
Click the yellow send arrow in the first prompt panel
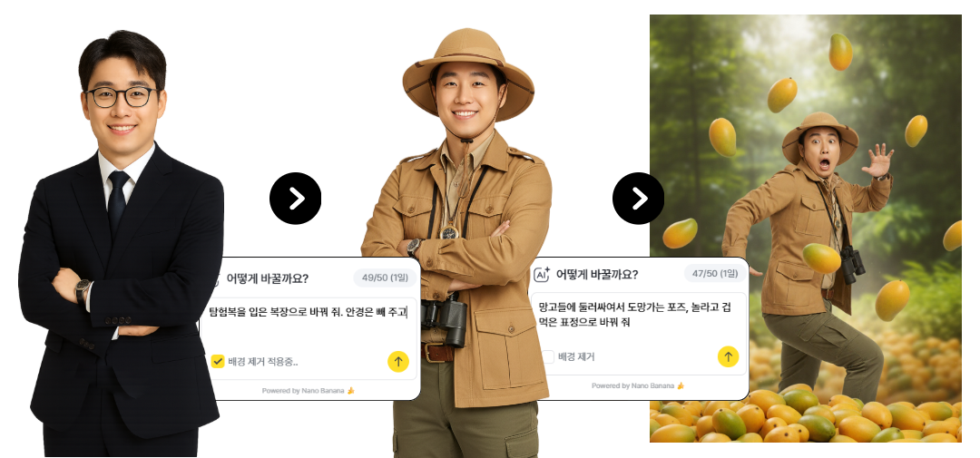point(398,361)
